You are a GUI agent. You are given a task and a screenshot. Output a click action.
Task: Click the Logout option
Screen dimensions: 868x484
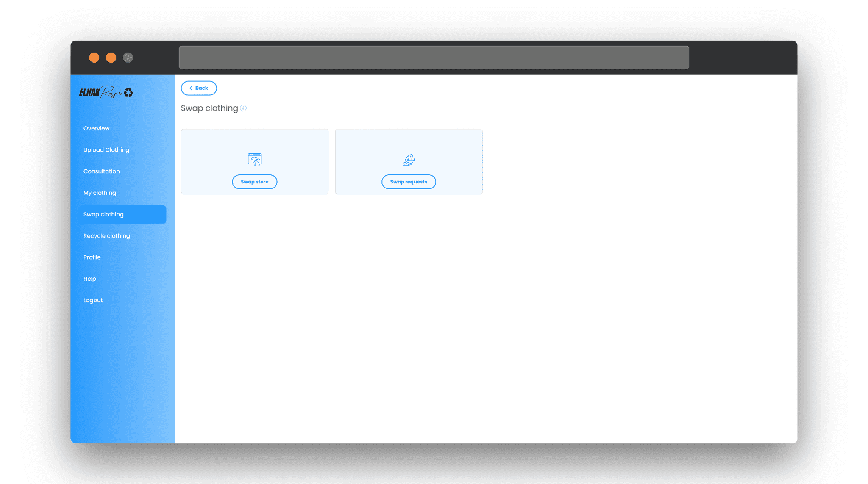(93, 300)
